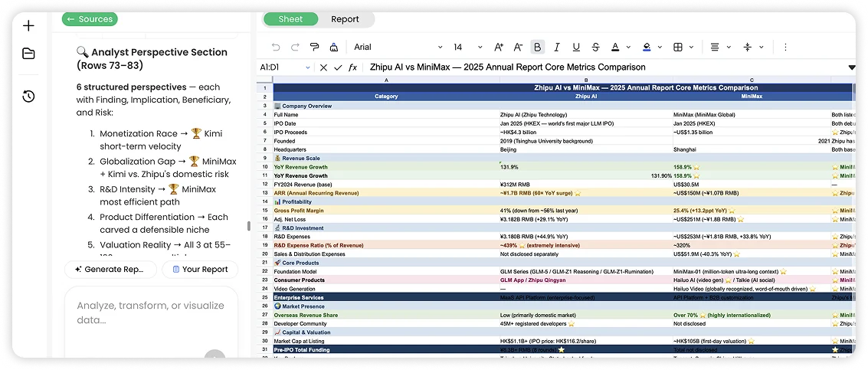
Task: Decrease font size with A- icon
Action: pyautogui.click(x=518, y=47)
